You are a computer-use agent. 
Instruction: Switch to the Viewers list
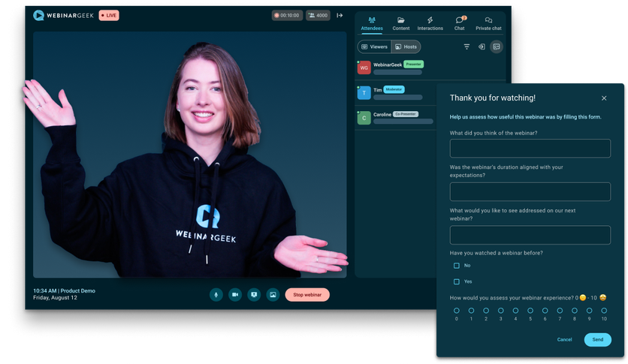pos(375,47)
